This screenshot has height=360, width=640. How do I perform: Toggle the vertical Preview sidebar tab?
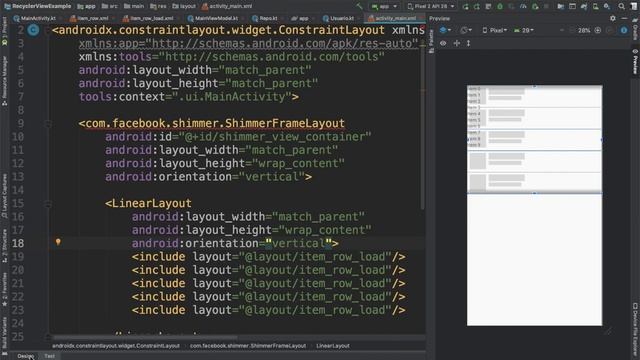pyautogui.click(x=636, y=62)
